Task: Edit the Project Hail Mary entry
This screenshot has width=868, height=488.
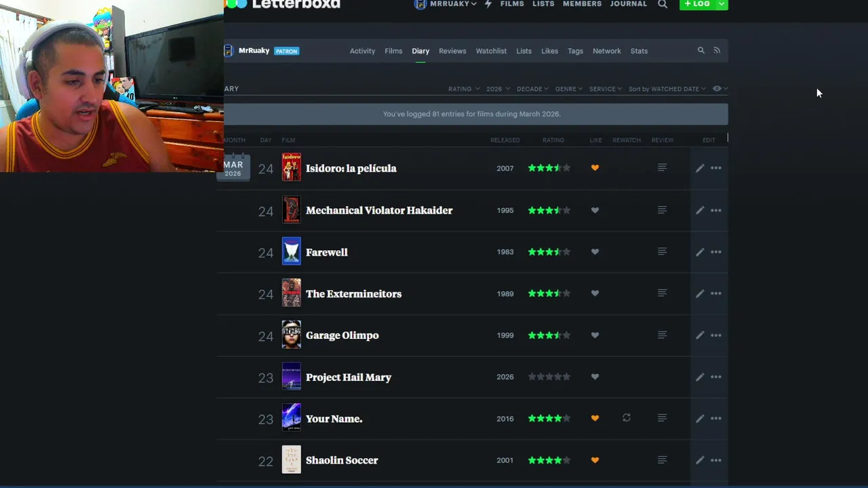Action: coord(700,377)
